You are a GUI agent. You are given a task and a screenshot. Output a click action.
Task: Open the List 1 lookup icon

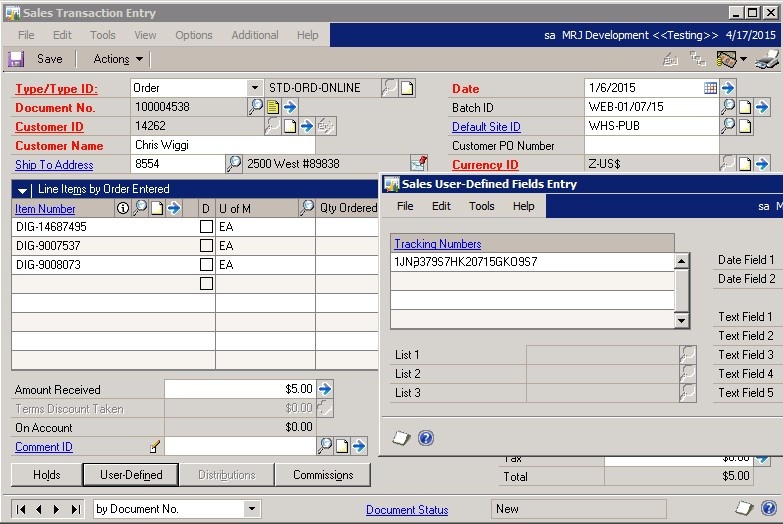pos(688,355)
